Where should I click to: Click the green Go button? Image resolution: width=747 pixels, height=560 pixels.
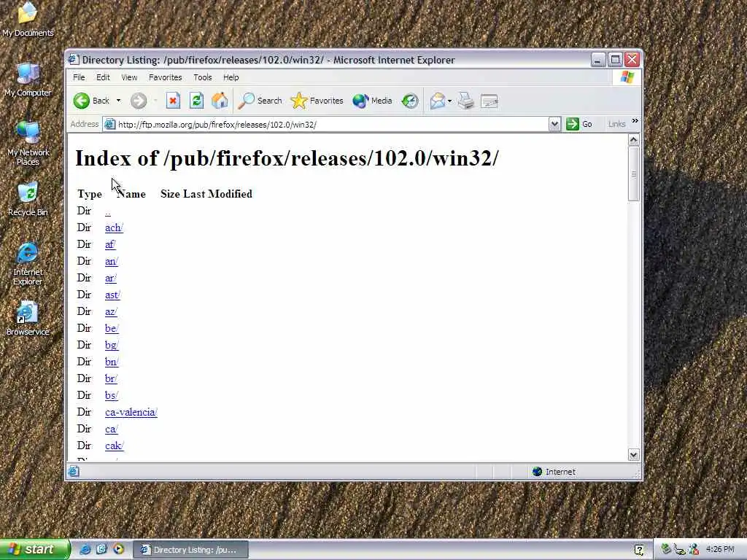click(578, 124)
